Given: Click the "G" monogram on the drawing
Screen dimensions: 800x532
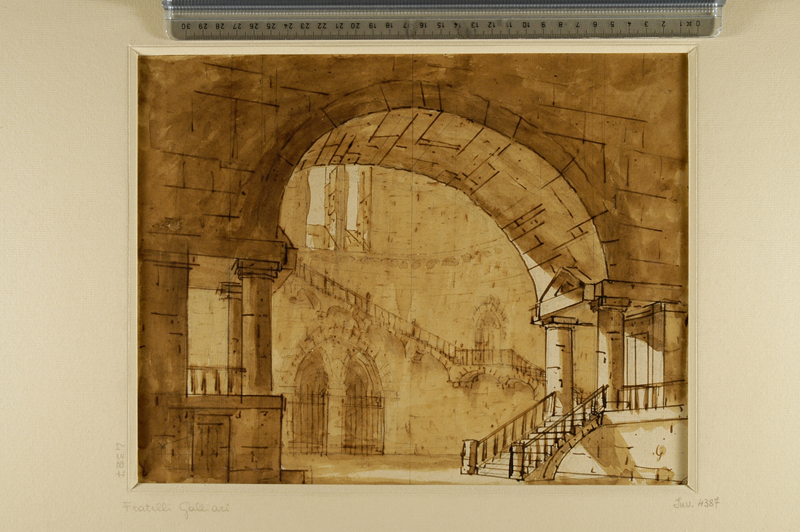Looking at the screenshot, I should click(660, 451).
